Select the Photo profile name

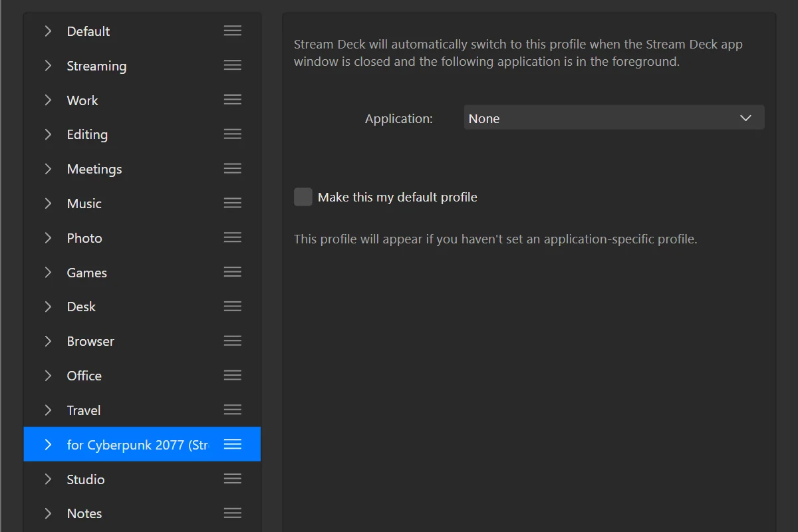84,238
